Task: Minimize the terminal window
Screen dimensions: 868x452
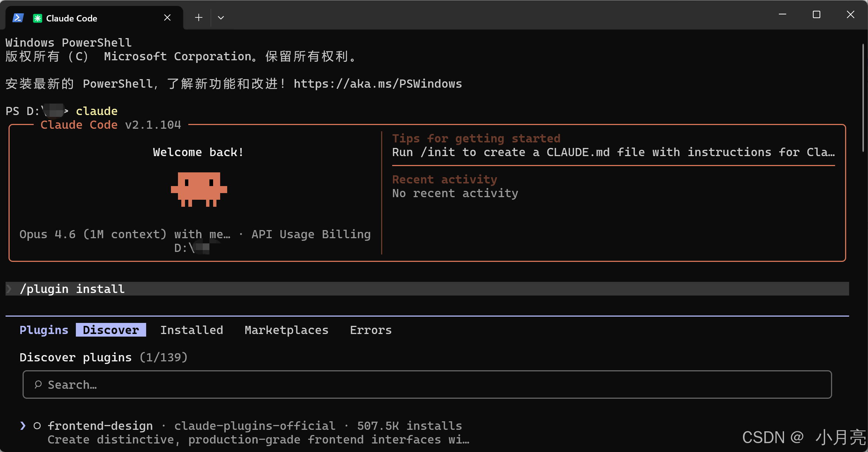Action: tap(783, 14)
